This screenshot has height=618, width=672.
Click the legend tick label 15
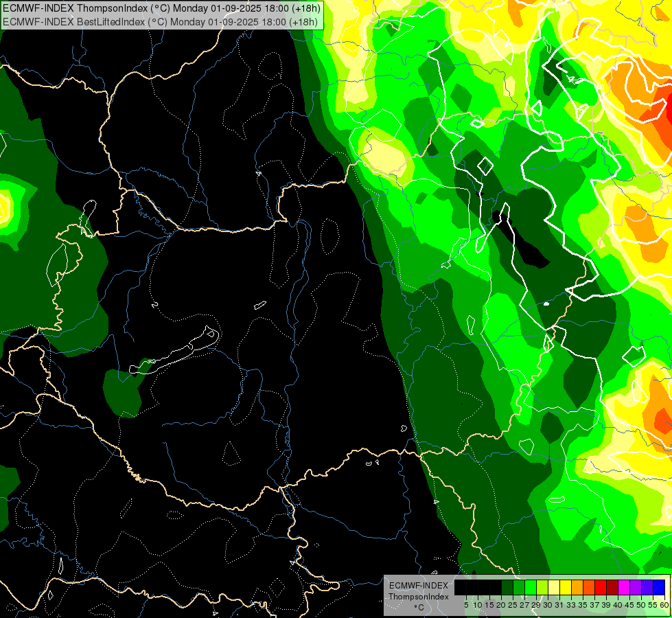489,605
